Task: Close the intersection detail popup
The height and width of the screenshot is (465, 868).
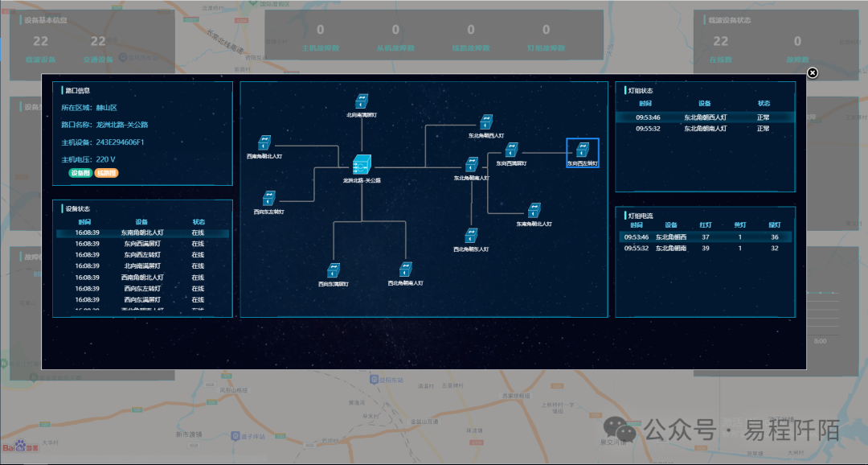Action: coord(812,73)
